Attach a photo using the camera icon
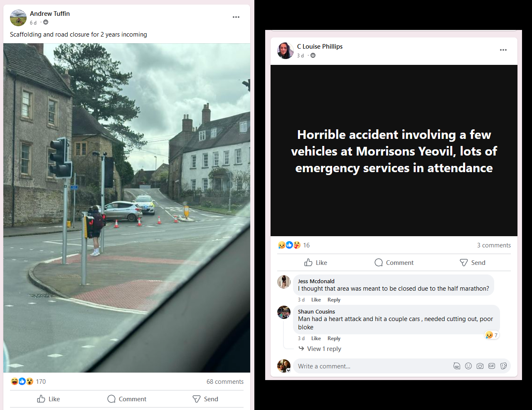Image resolution: width=532 pixels, height=410 pixels. 480,366
